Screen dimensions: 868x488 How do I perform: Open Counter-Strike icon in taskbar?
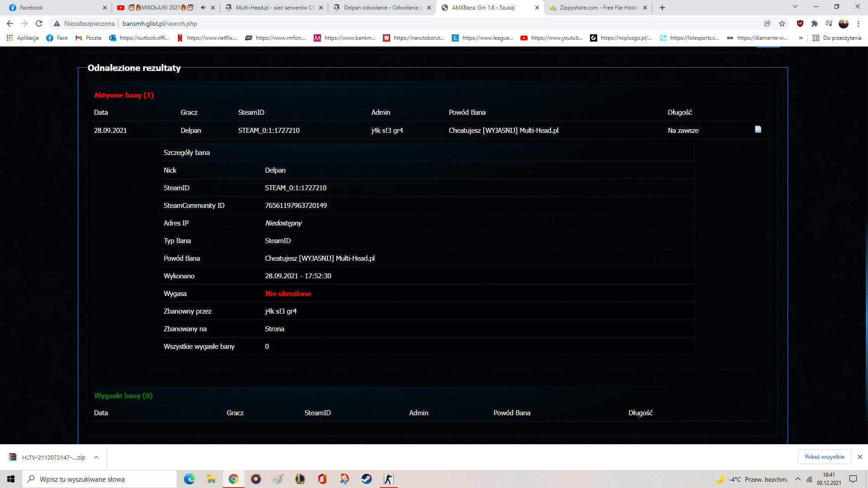coord(388,479)
